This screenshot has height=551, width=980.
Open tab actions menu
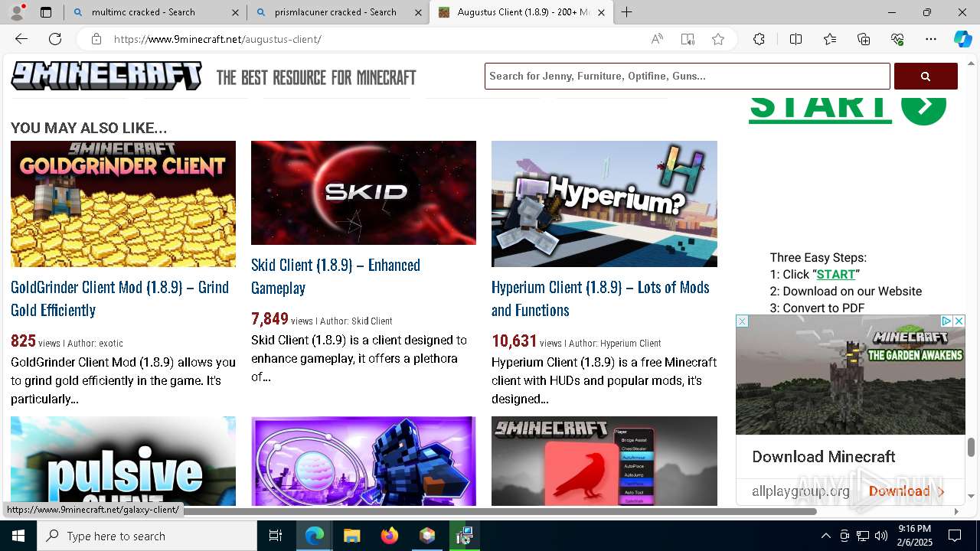pos(46,12)
